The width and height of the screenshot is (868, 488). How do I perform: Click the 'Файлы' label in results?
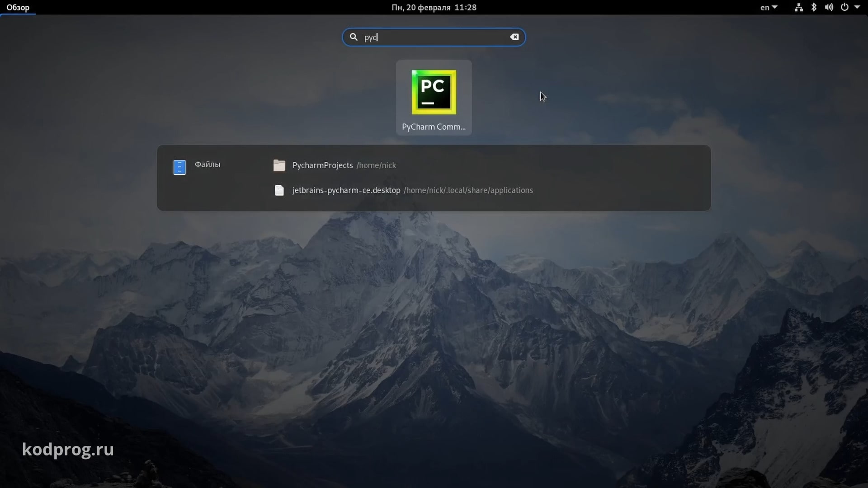(x=208, y=164)
